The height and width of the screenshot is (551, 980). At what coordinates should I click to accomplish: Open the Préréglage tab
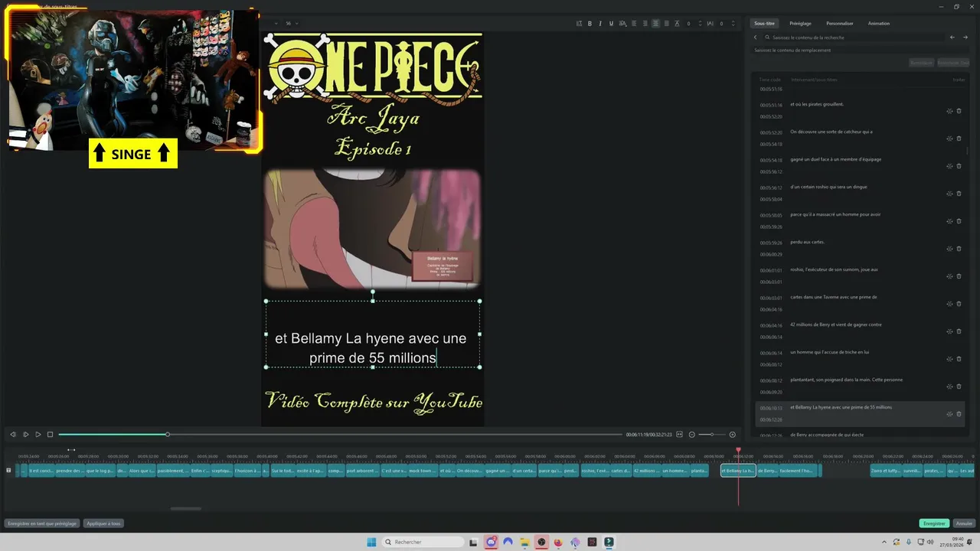coord(800,24)
